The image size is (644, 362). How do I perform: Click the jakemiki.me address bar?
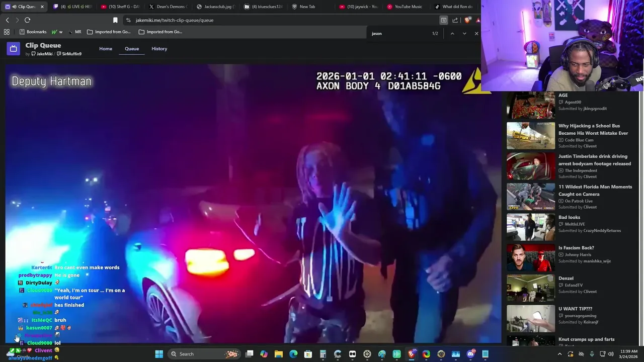click(x=282, y=20)
